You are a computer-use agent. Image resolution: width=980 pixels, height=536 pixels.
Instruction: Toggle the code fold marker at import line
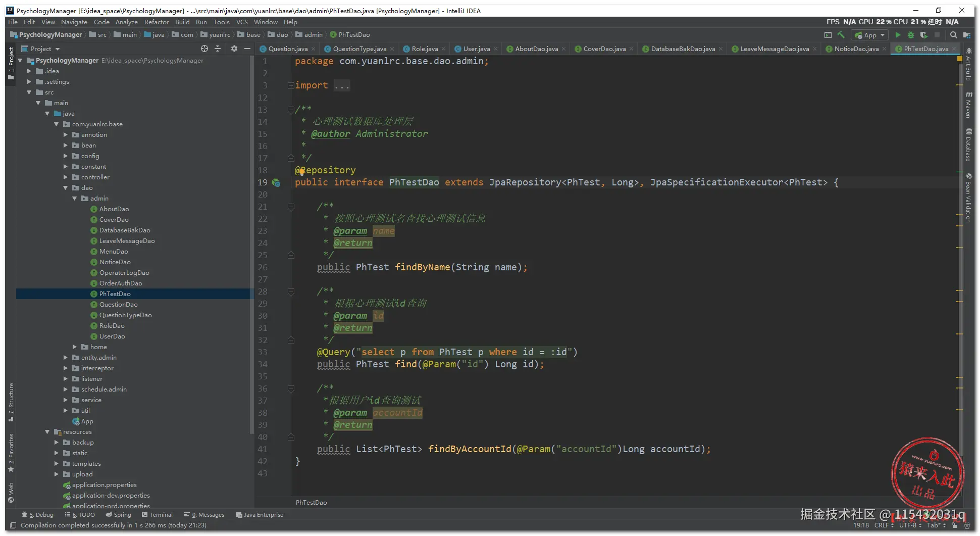pos(291,85)
